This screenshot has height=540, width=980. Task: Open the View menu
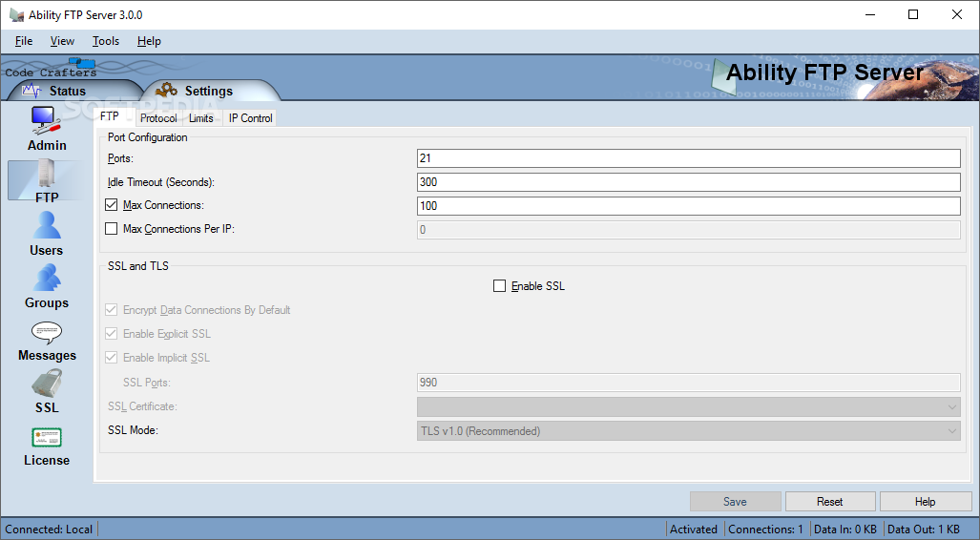pyautogui.click(x=62, y=41)
